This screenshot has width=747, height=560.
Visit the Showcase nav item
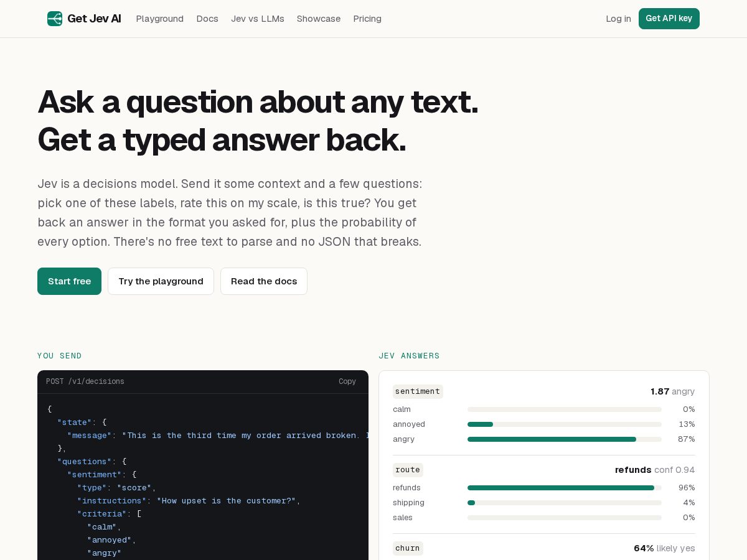tap(319, 19)
